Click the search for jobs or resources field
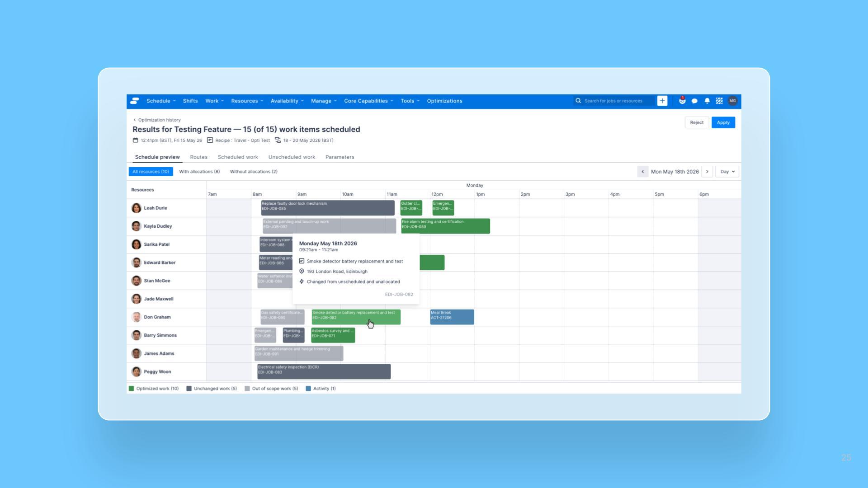The image size is (868, 488). pyautogui.click(x=613, y=101)
